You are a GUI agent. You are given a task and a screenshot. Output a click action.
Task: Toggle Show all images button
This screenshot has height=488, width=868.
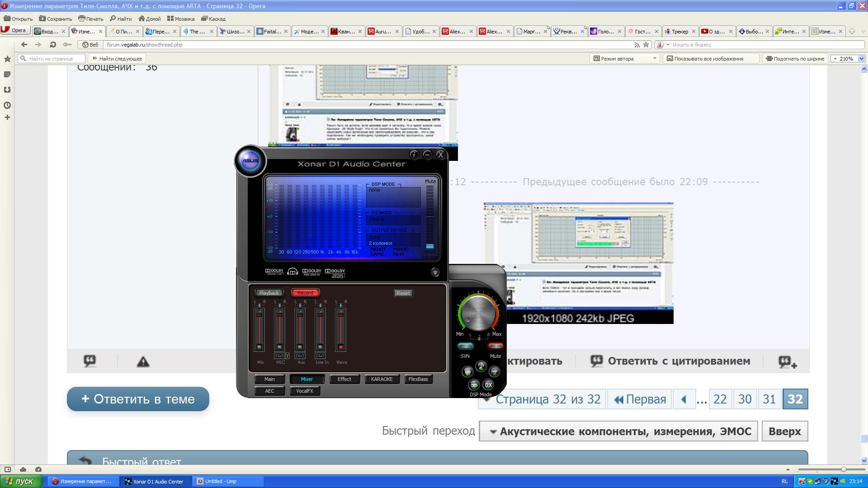pos(711,59)
